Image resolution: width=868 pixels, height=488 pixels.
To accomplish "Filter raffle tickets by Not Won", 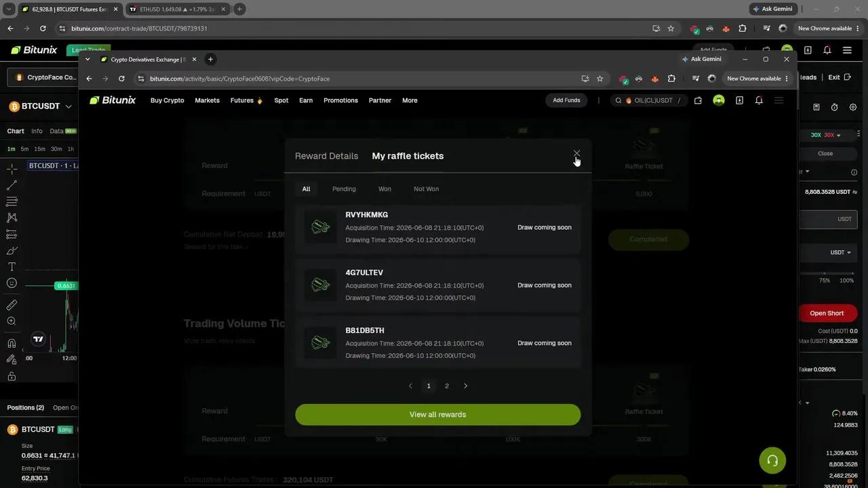I will click(426, 189).
